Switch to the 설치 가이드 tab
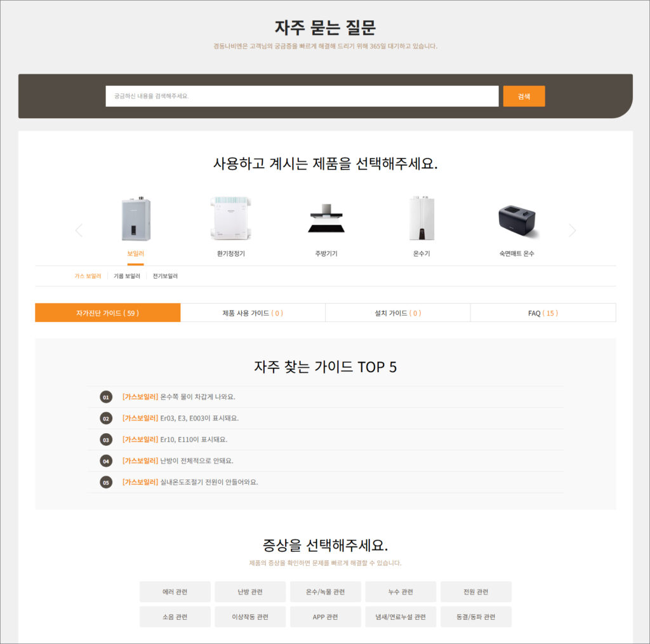This screenshot has width=650, height=644. click(x=398, y=312)
